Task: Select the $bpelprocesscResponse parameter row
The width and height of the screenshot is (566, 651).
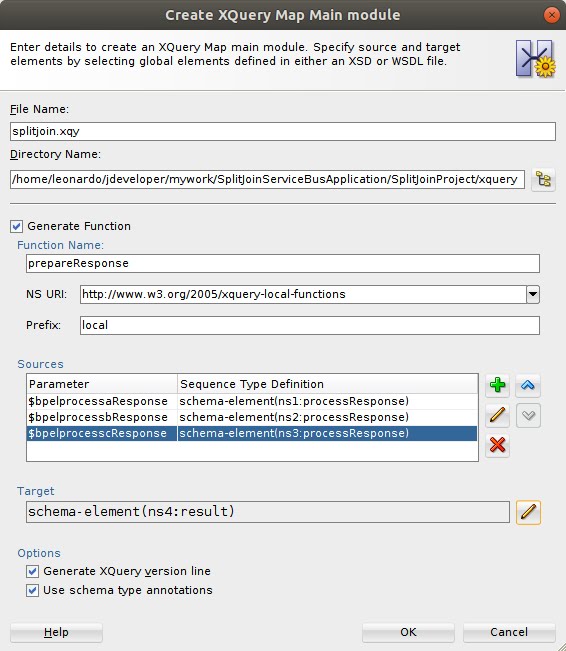Action: 252,433
